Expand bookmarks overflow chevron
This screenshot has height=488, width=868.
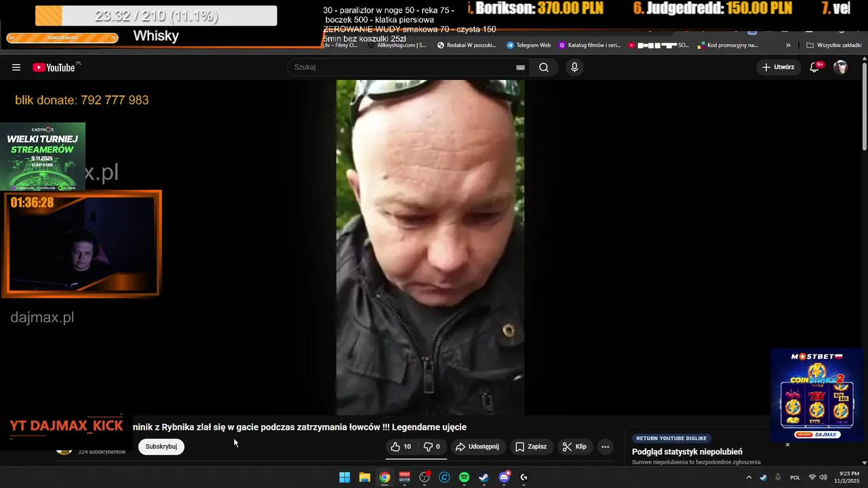click(788, 45)
